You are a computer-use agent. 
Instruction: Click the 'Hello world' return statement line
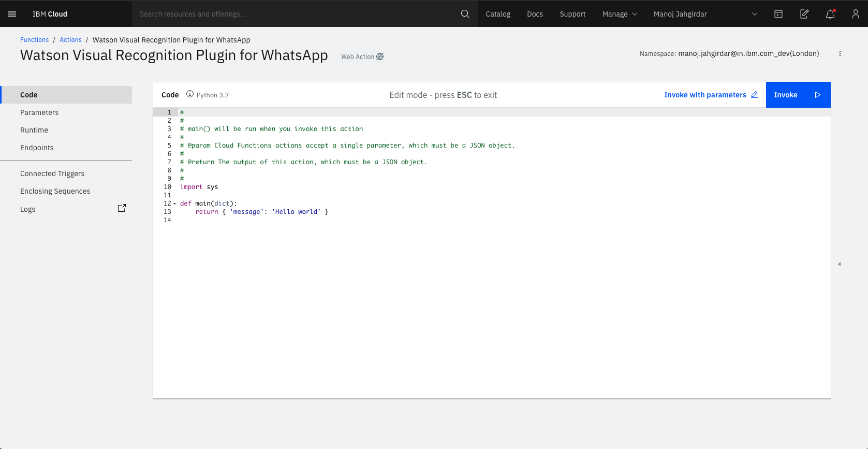point(261,212)
